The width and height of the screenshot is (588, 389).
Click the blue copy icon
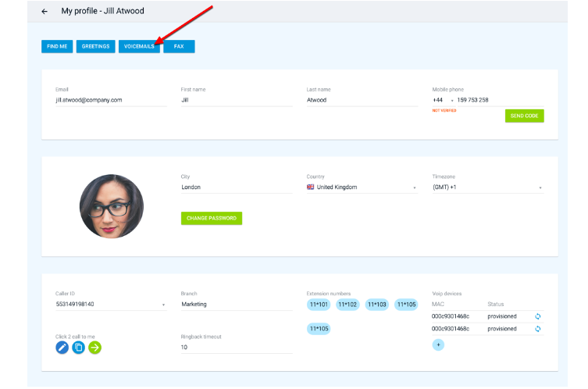click(78, 348)
